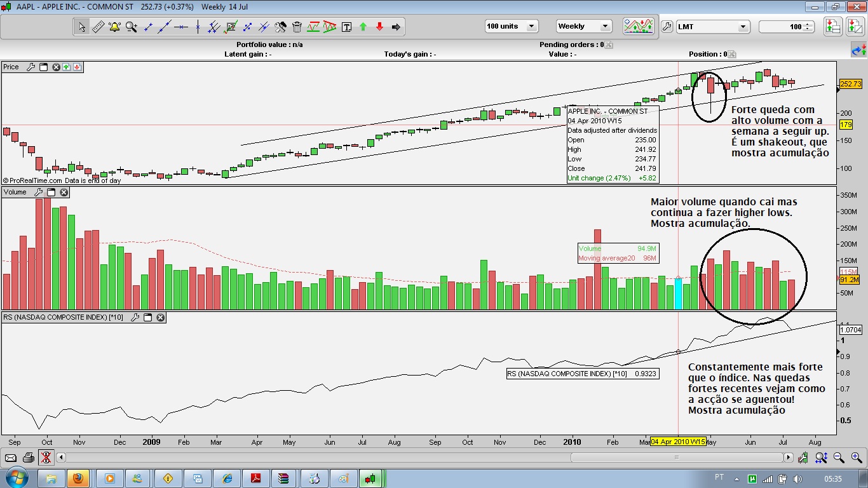This screenshot has width=868, height=488.
Task: Select the arrow cursor tool
Action: point(81,27)
